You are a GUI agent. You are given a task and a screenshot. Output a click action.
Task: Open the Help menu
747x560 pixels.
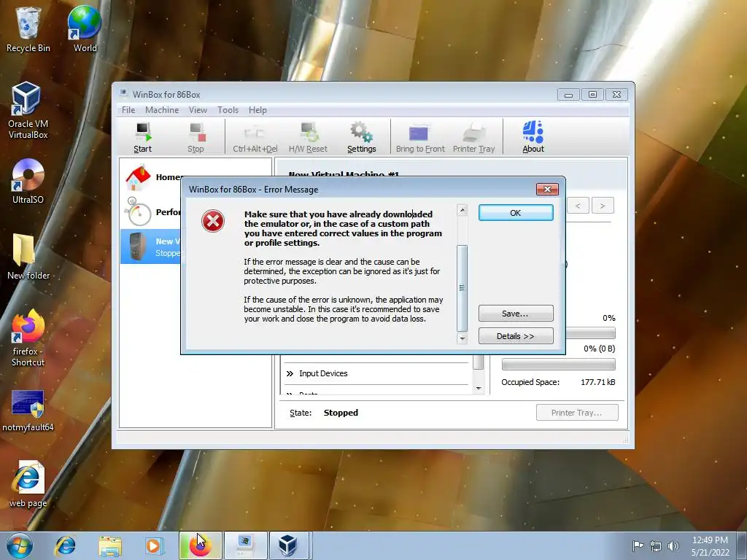[258, 110]
